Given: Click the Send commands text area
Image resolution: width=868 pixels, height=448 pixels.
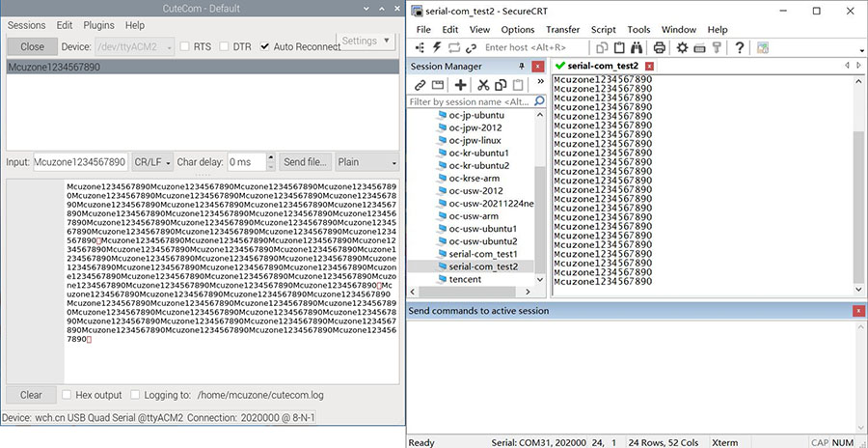Looking at the screenshot, I should 630,376.
